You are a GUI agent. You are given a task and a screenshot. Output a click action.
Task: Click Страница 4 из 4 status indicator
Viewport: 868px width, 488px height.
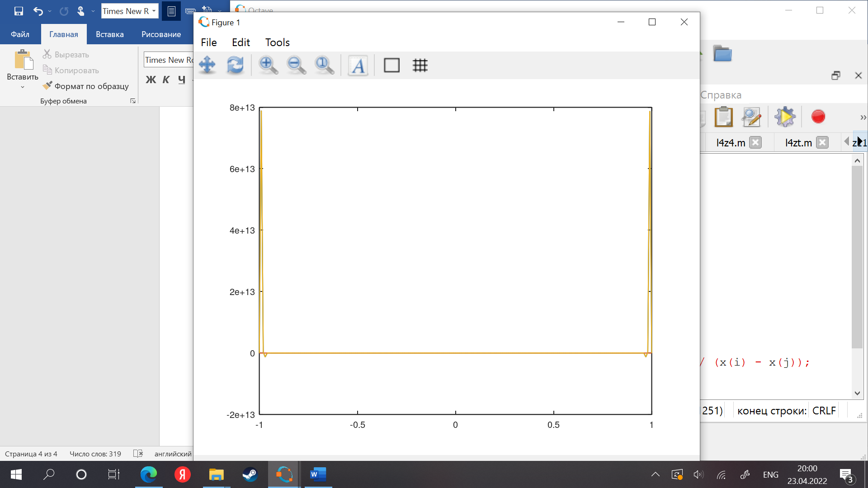point(31,454)
